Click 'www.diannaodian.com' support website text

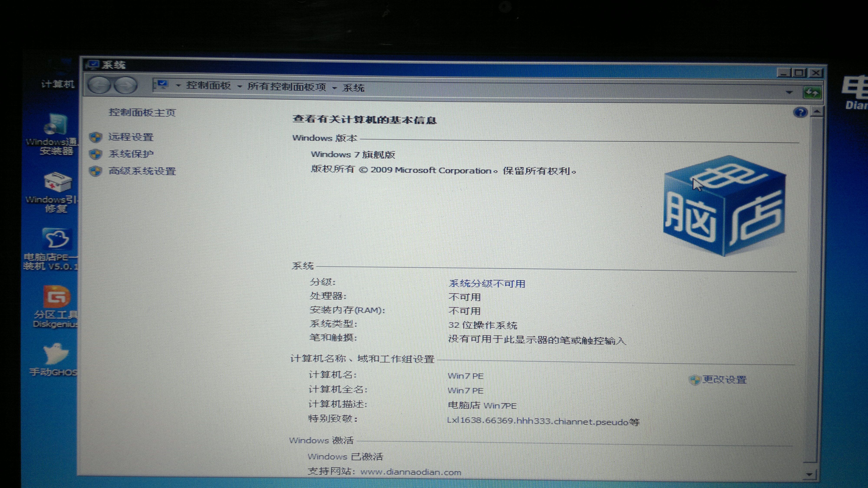411,472
